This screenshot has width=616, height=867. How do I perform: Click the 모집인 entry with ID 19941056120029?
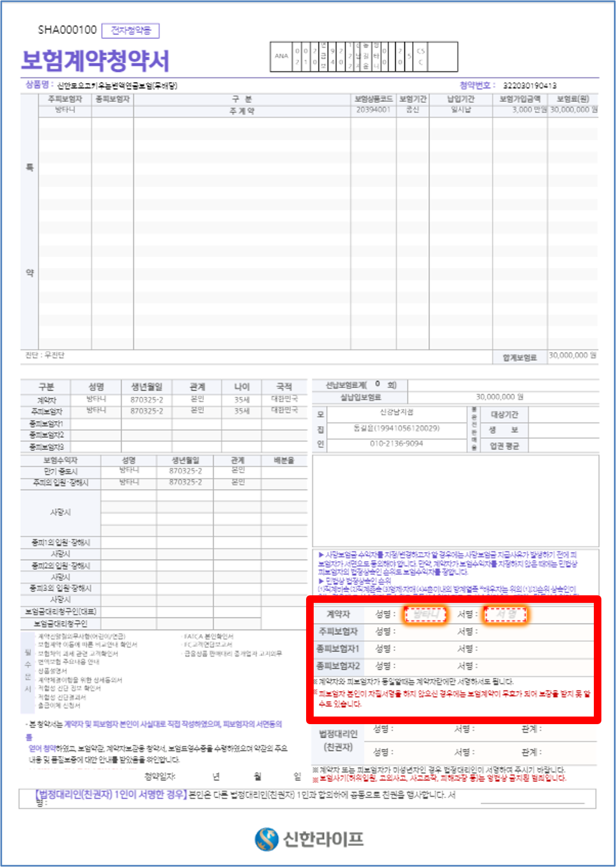(396, 428)
